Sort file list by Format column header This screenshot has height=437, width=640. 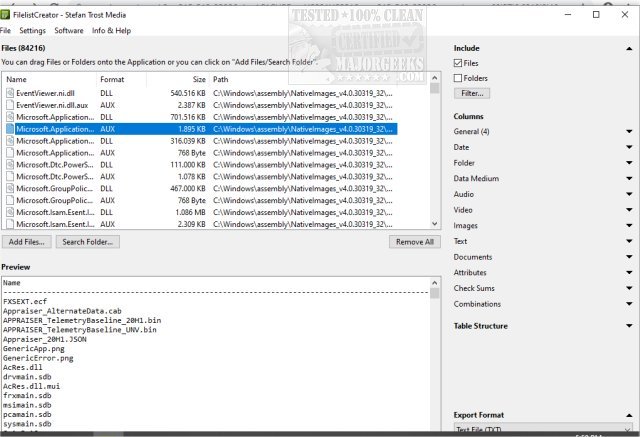click(121, 80)
